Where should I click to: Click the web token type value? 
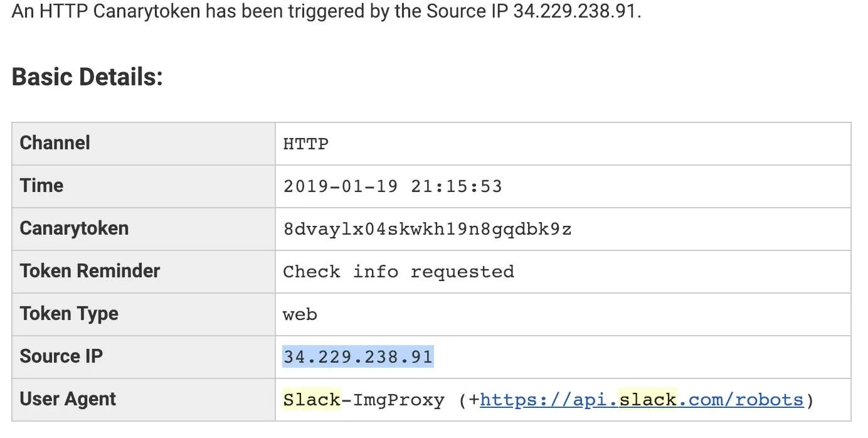pyautogui.click(x=300, y=314)
